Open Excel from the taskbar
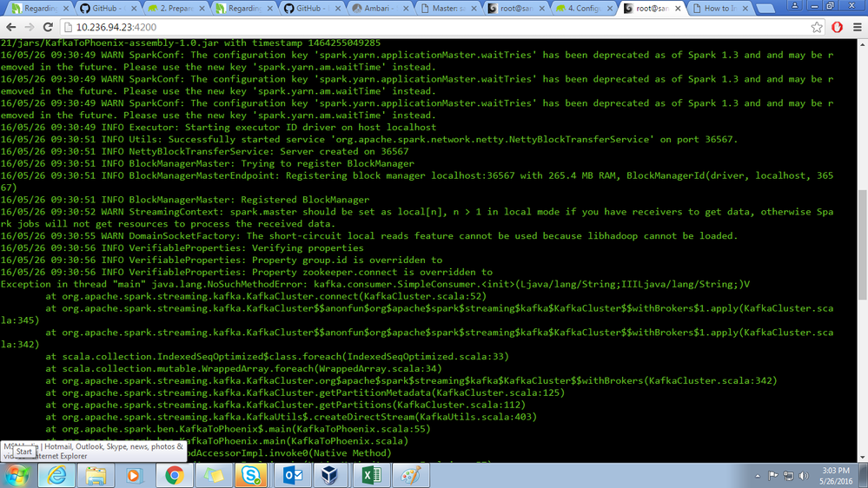868x488 pixels. click(x=371, y=475)
